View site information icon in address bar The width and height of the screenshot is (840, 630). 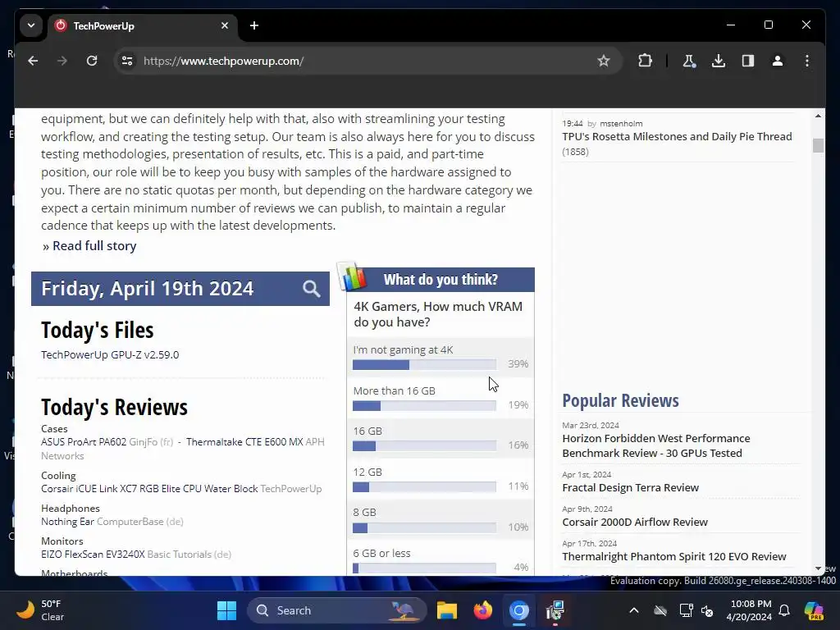point(127,61)
